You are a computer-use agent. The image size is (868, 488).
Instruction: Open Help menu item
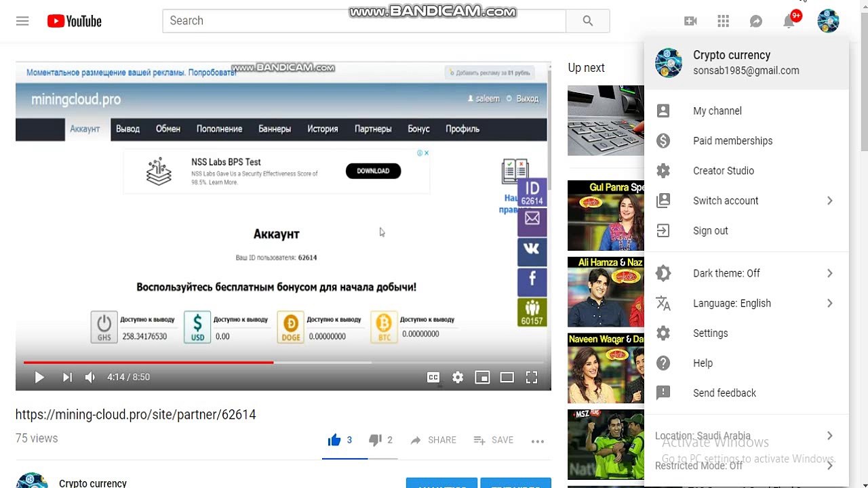pos(747,363)
